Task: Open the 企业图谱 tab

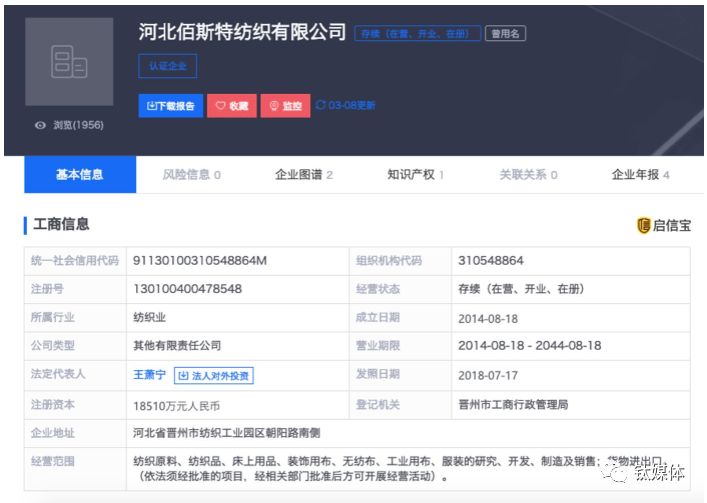Action: (304, 174)
